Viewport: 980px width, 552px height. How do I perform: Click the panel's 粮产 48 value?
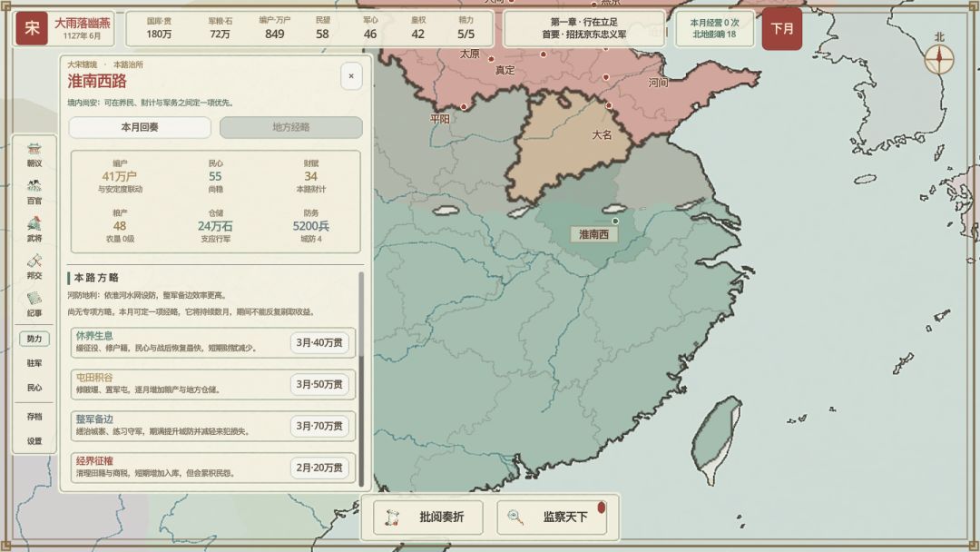[120, 226]
